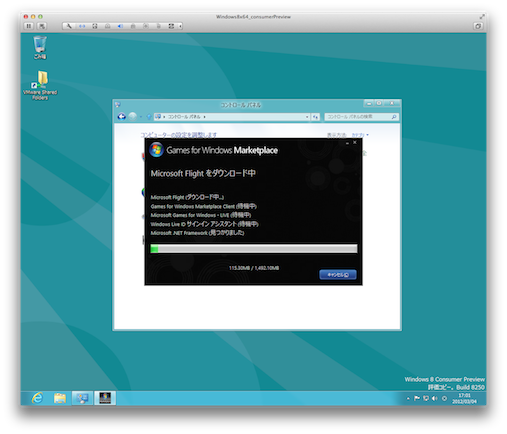
Task: Open VM settings via the wrench icon
Action: 69,26
